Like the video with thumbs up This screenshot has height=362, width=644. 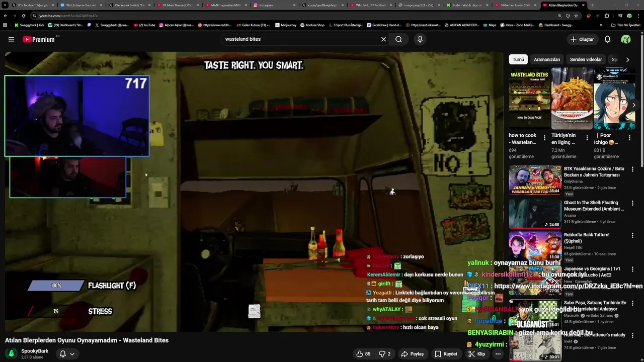pyautogui.click(x=363, y=354)
